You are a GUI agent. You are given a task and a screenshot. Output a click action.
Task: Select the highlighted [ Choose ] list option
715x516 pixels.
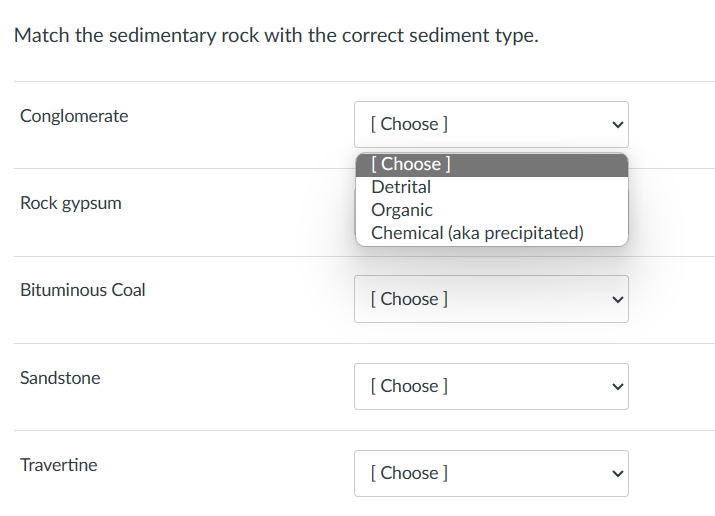coord(491,164)
